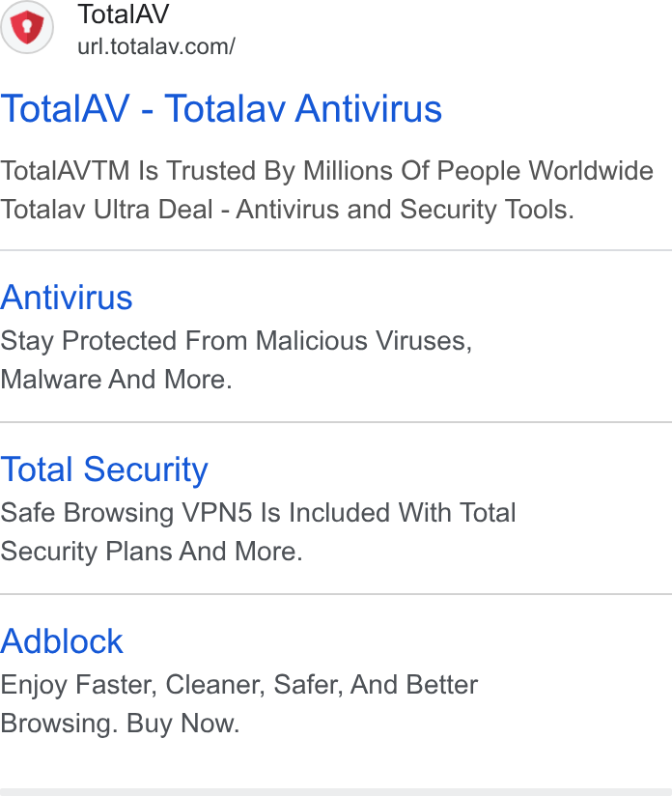672x796 pixels.
Task: Click the red TotalAV shield favicon
Action: click(x=27, y=27)
